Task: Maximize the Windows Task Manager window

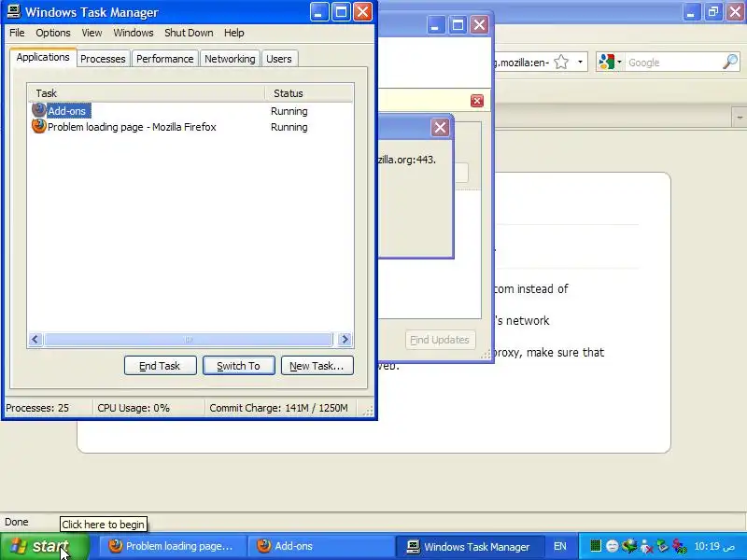Action: tap(341, 12)
